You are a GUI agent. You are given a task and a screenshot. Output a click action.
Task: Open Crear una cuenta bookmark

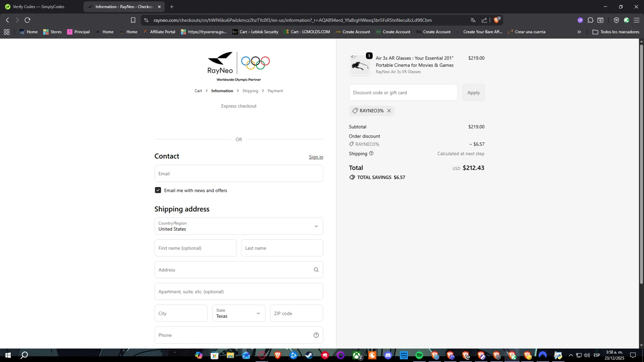[x=526, y=32]
